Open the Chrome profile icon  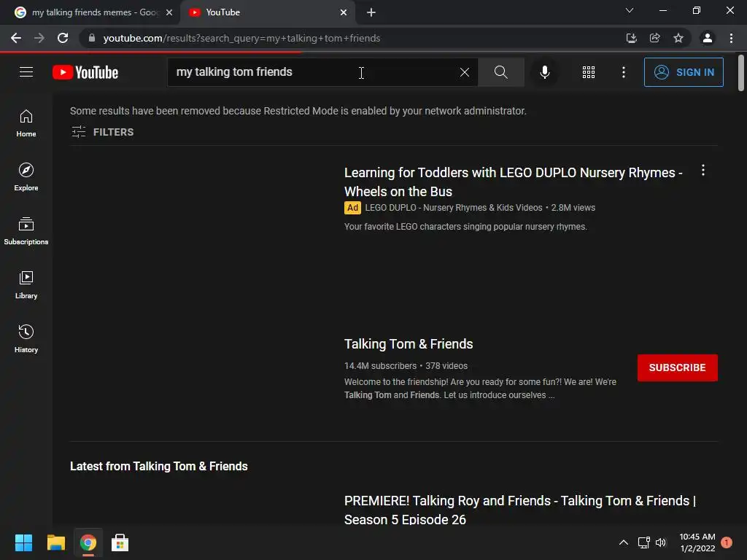coord(708,38)
